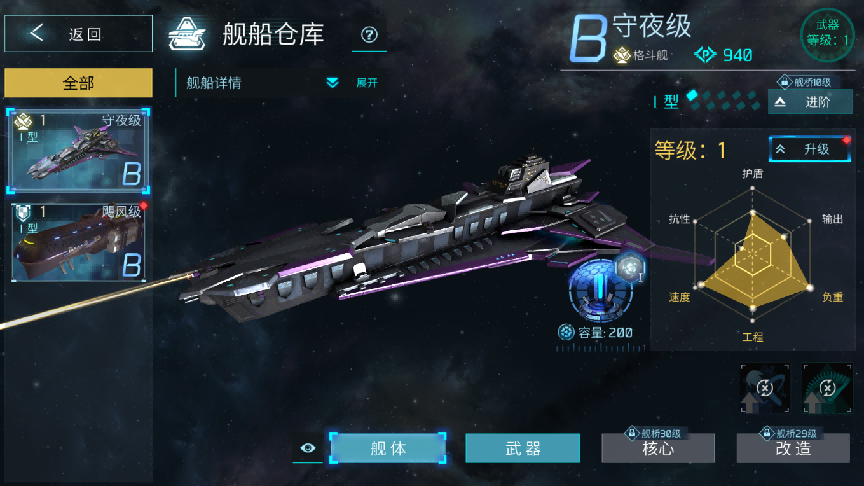Open the 舰船详情 dropdown arrow
This screenshot has height=486, width=864.
[332, 83]
